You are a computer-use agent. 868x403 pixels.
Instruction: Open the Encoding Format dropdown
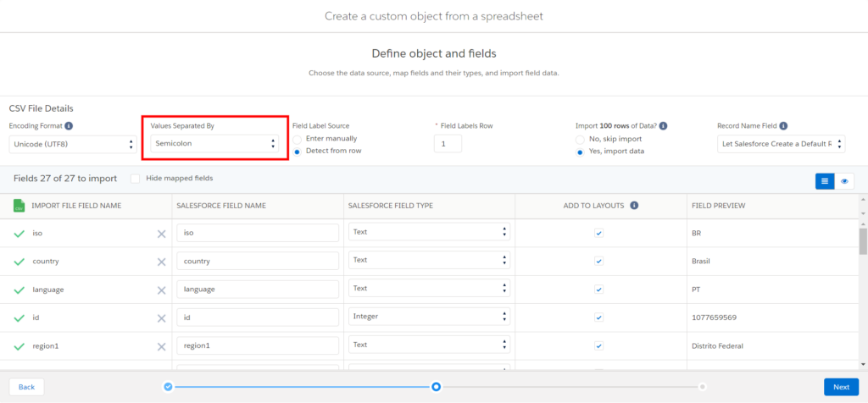click(73, 145)
